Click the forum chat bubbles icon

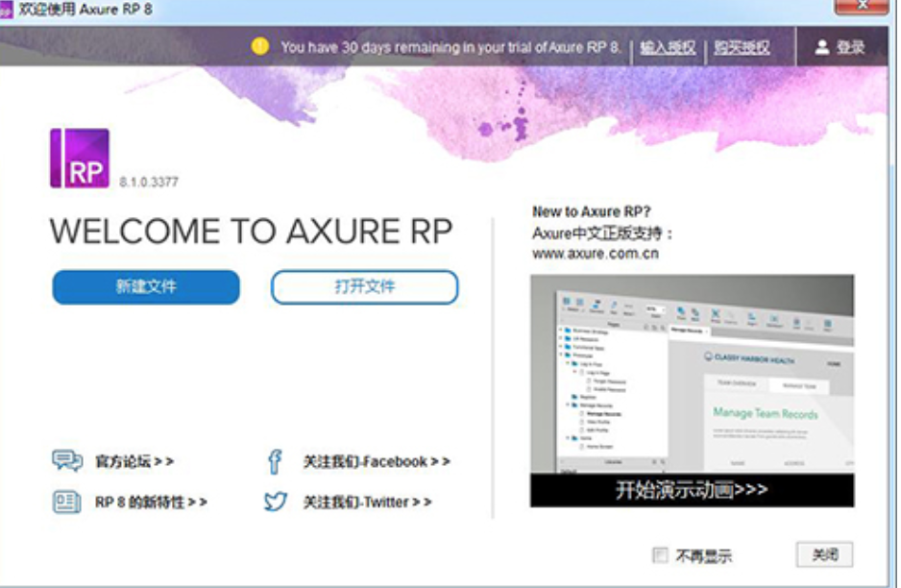(x=67, y=460)
